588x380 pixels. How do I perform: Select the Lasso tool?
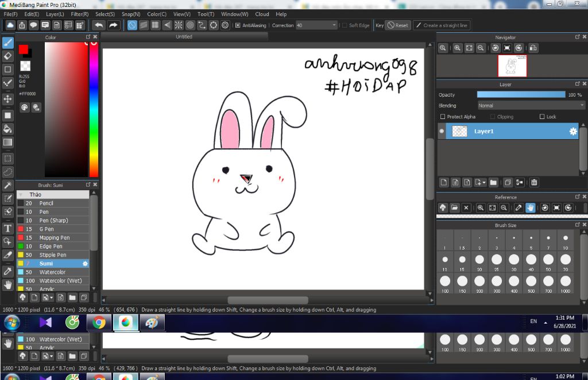pos(8,172)
